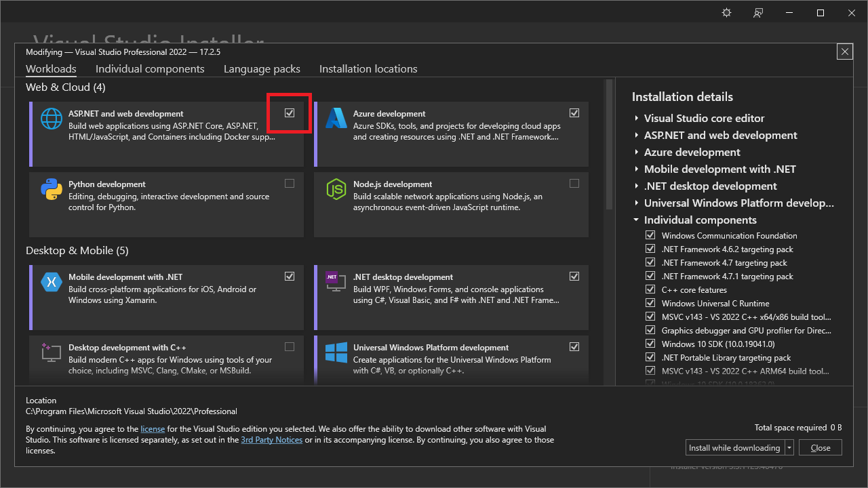The height and width of the screenshot is (488, 868).
Task: Uncheck MSVC v143 ARM64 build tools
Action: click(x=650, y=371)
